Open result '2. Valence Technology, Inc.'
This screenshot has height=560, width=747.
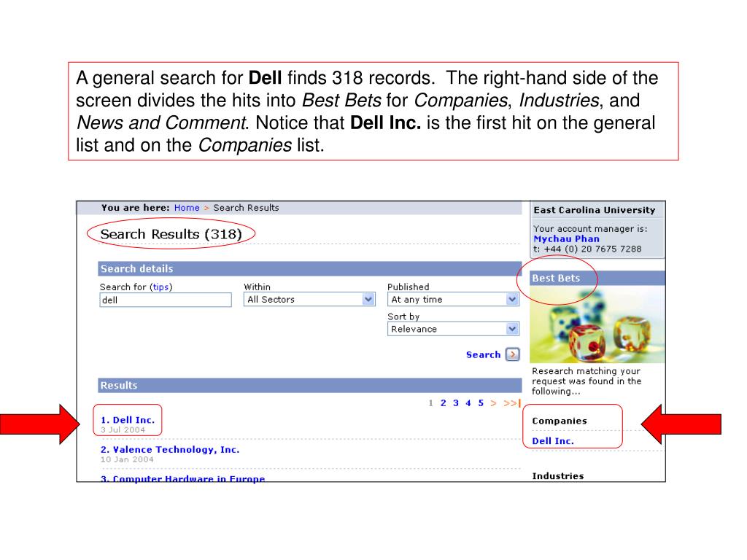[170, 449]
